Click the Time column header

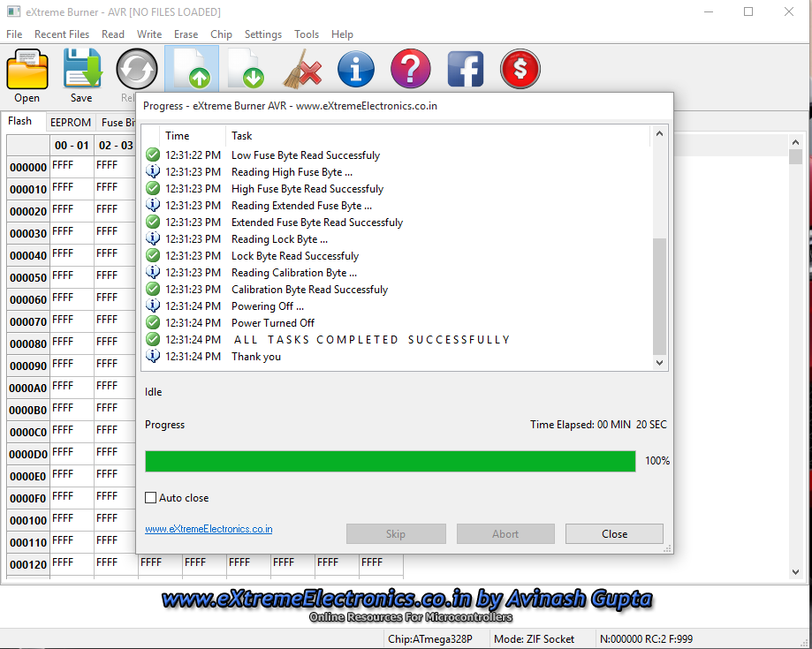pos(192,136)
